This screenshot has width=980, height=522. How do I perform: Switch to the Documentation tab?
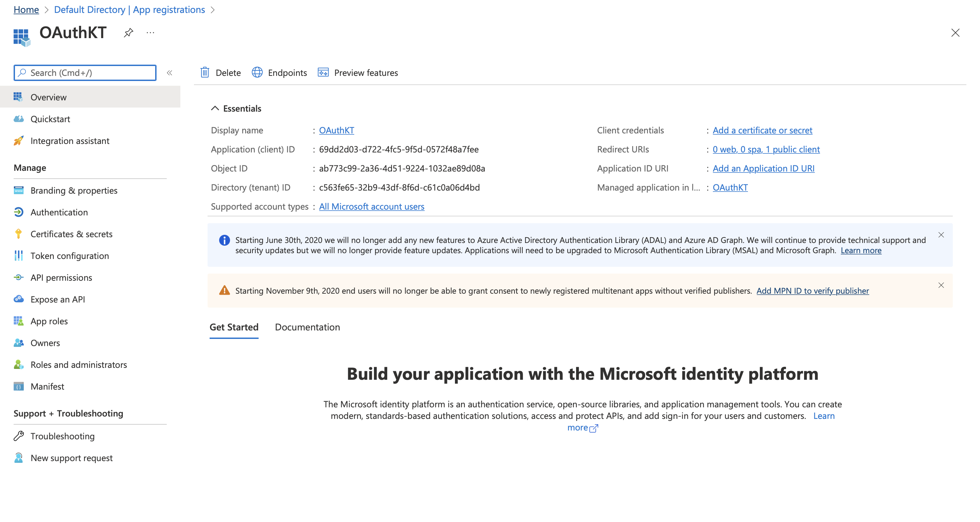[307, 327]
